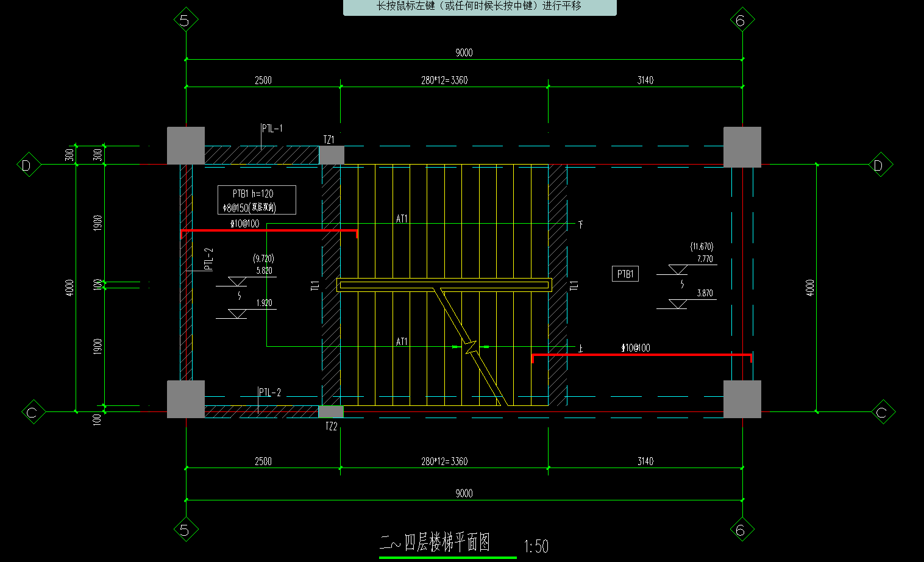Click the upper AT1 stair flight label
Screen dimensions: 924x562
pos(402,219)
